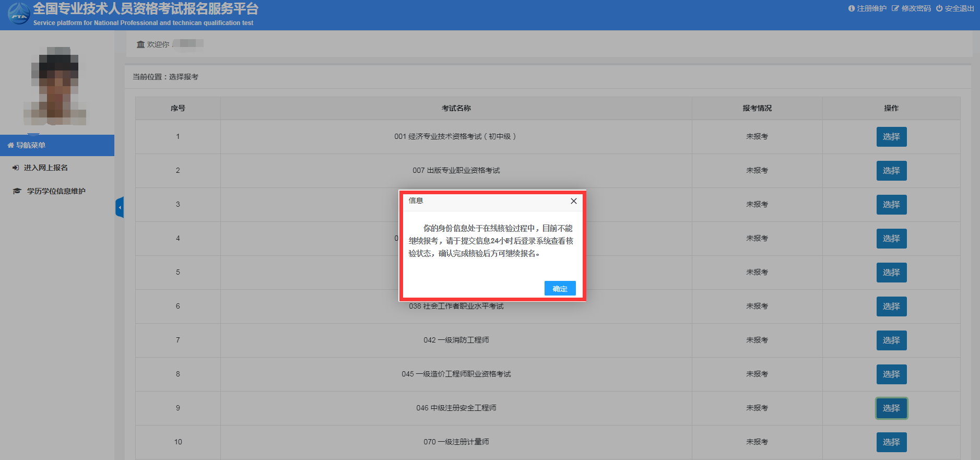Image resolution: width=980 pixels, height=460 pixels.
Task: Close the 信息 dialog with the X
Action: [573, 201]
